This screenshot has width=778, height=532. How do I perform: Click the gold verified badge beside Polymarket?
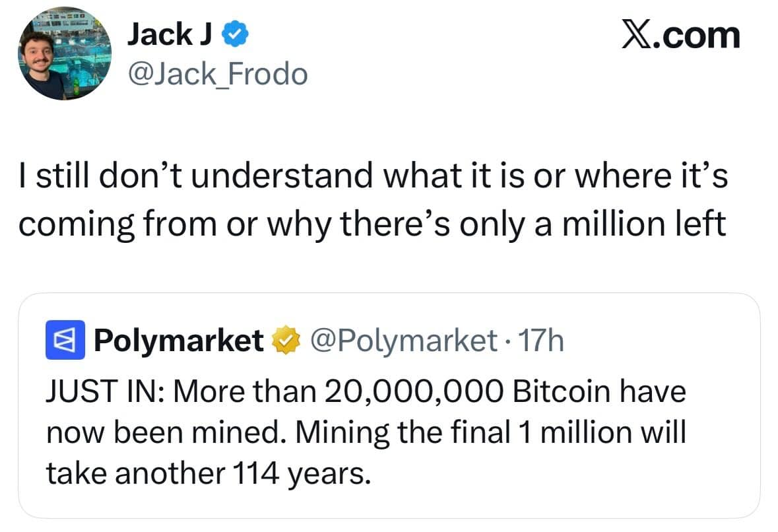285,340
